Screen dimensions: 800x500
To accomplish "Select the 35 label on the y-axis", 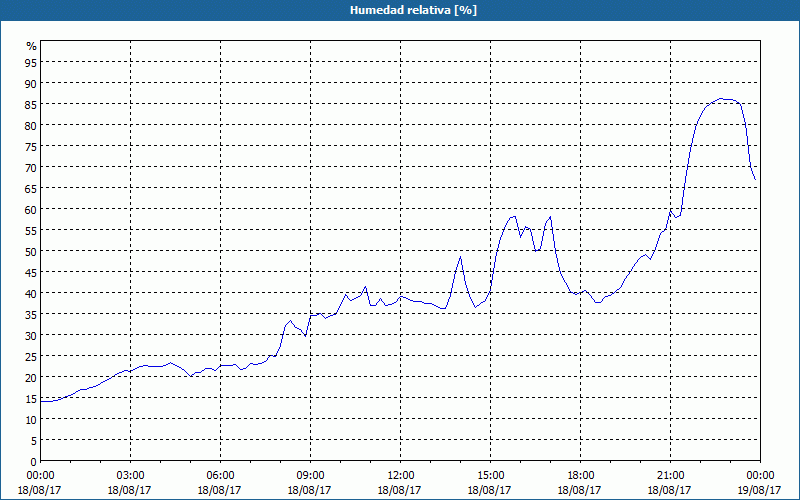I will [x=32, y=314].
